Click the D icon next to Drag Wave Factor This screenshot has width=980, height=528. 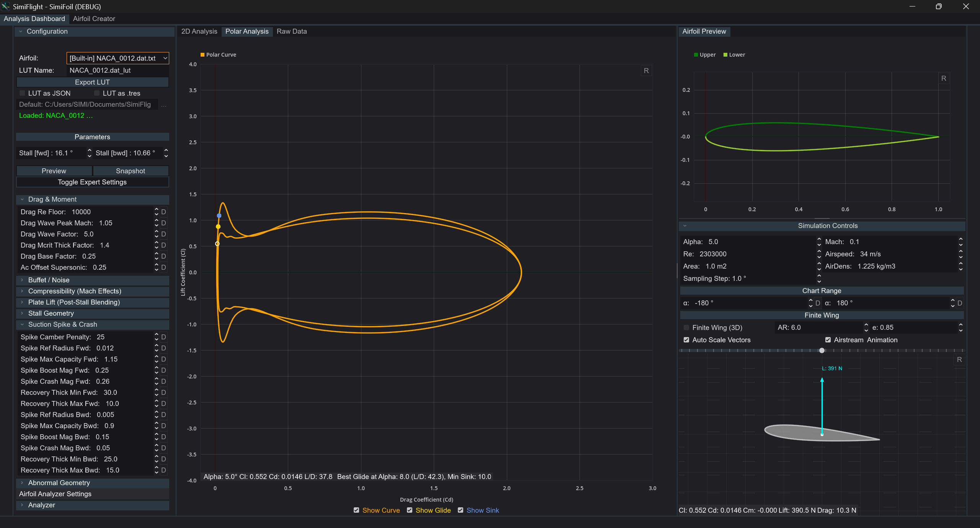coord(163,234)
